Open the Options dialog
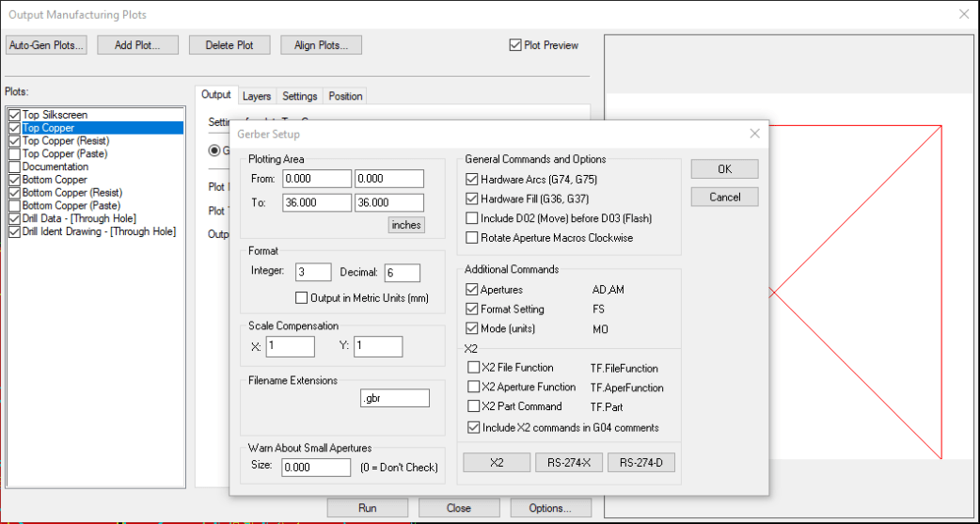The height and width of the screenshot is (524, 980). coord(550,508)
